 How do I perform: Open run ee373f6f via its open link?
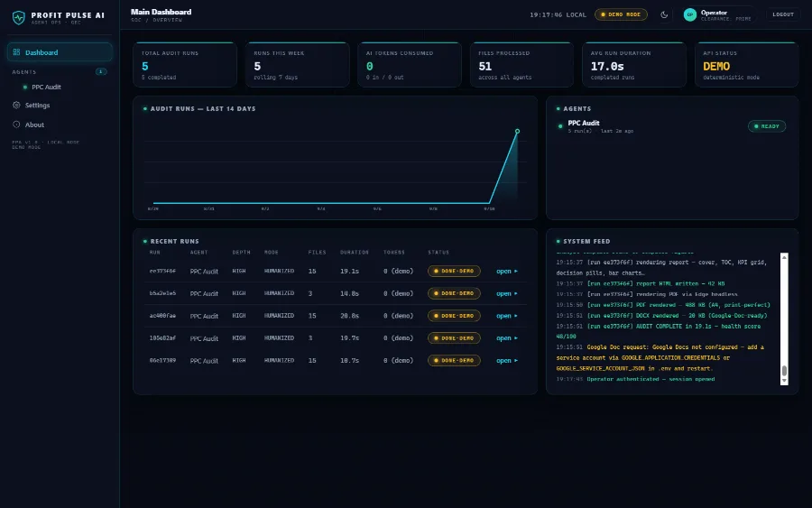506,271
